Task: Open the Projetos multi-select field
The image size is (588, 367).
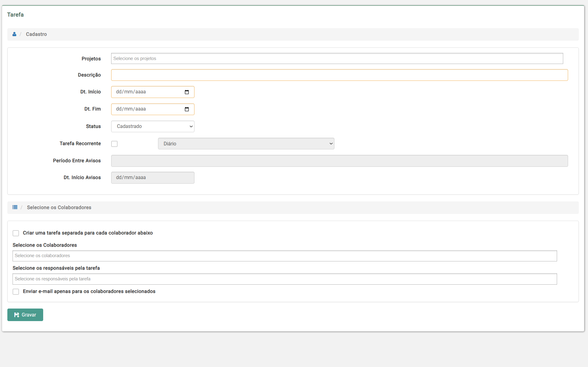Action: click(337, 58)
